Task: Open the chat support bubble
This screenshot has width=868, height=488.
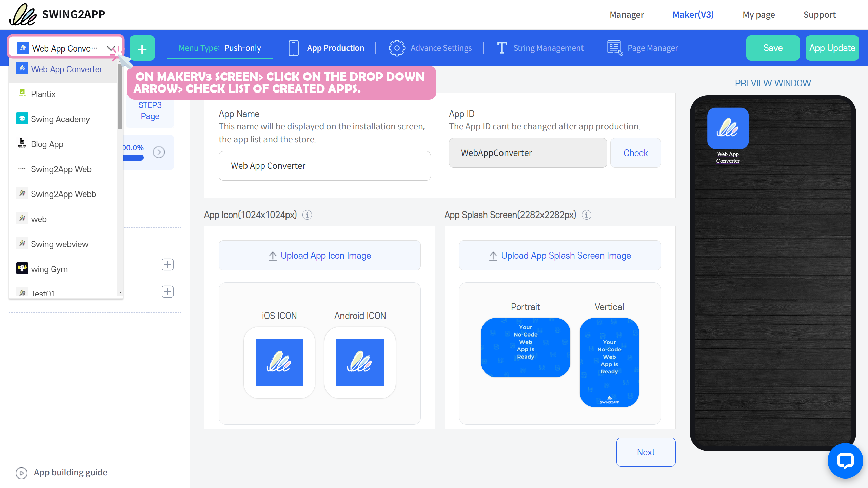Action: click(845, 461)
